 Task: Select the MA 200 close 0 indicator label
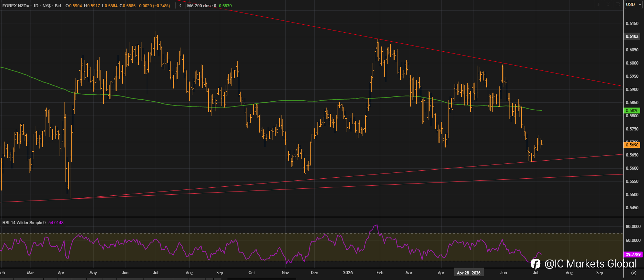point(201,6)
